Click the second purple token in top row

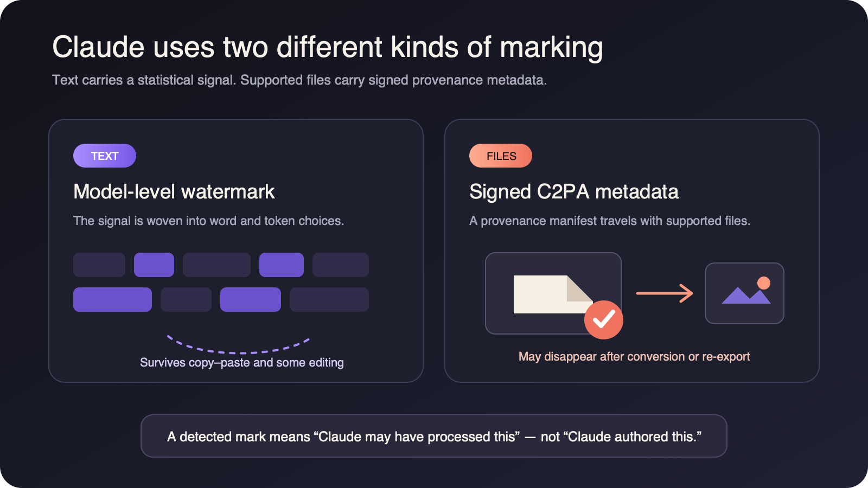[x=282, y=265]
